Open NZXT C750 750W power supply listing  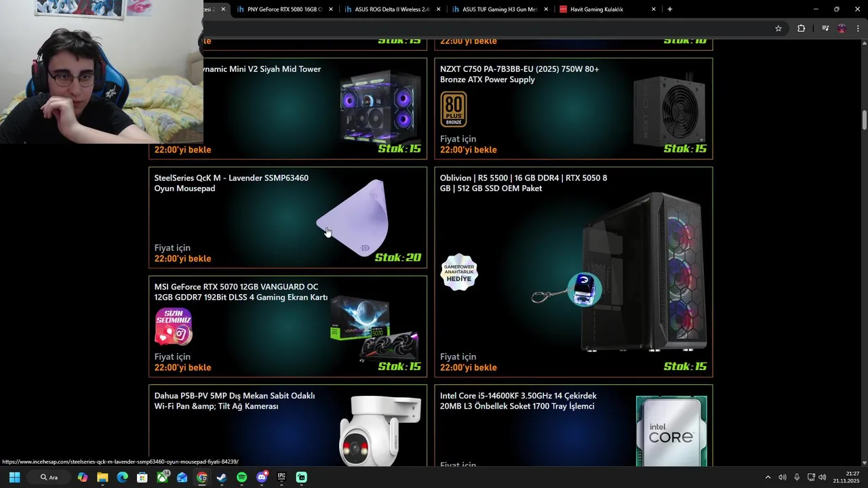519,74
